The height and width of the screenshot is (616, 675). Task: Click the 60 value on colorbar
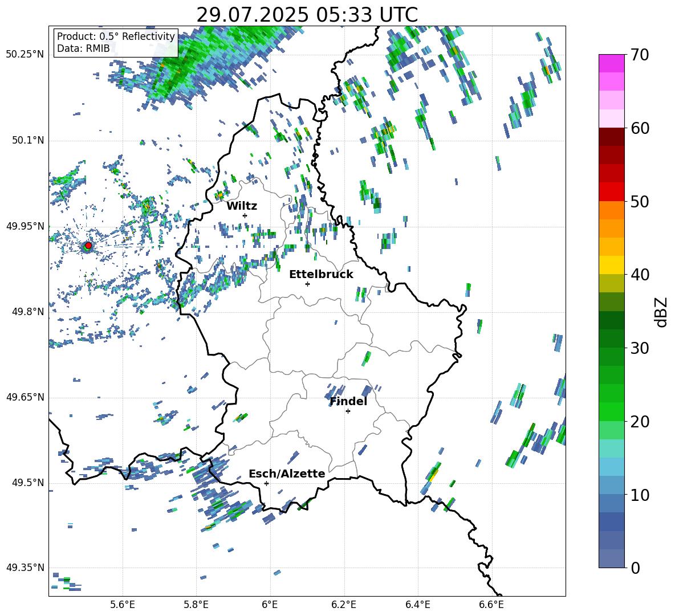tap(640, 128)
